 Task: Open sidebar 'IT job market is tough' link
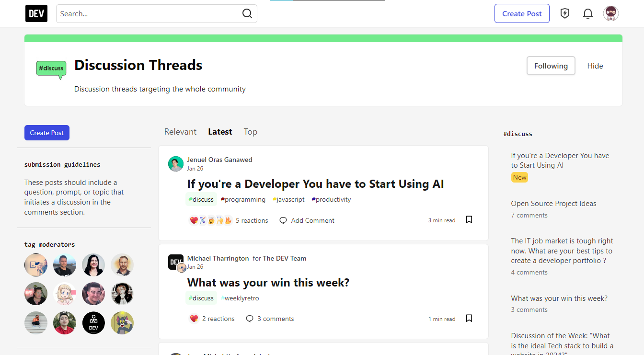(562, 251)
